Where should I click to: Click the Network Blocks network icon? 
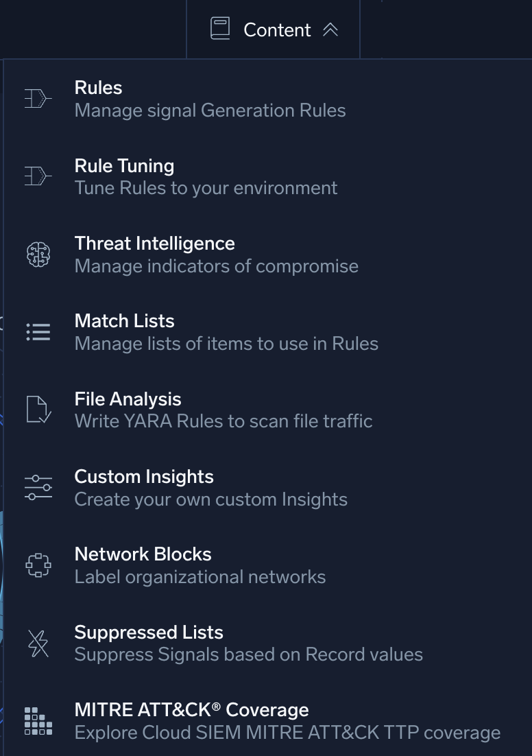38,565
